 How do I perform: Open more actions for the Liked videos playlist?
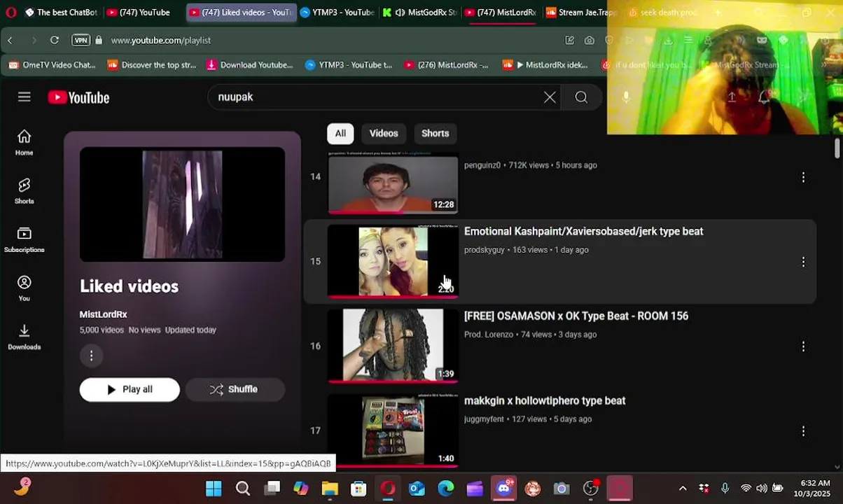tap(91, 356)
